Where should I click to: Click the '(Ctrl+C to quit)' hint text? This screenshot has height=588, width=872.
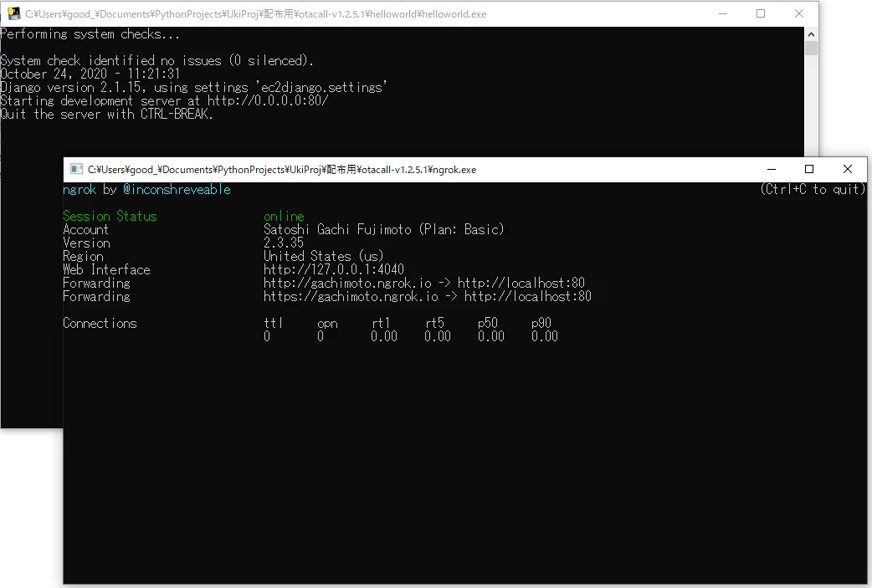(x=813, y=190)
